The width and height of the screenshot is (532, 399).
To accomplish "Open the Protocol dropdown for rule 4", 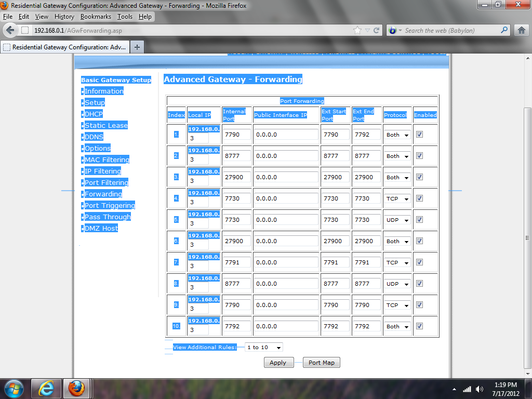I will click(397, 198).
